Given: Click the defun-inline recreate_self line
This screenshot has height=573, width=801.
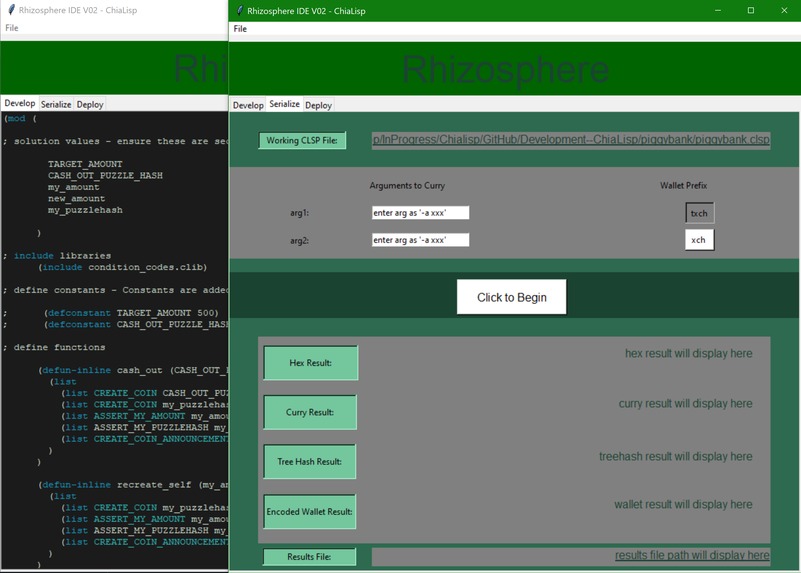Looking at the screenshot, I should tap(133, 485).
